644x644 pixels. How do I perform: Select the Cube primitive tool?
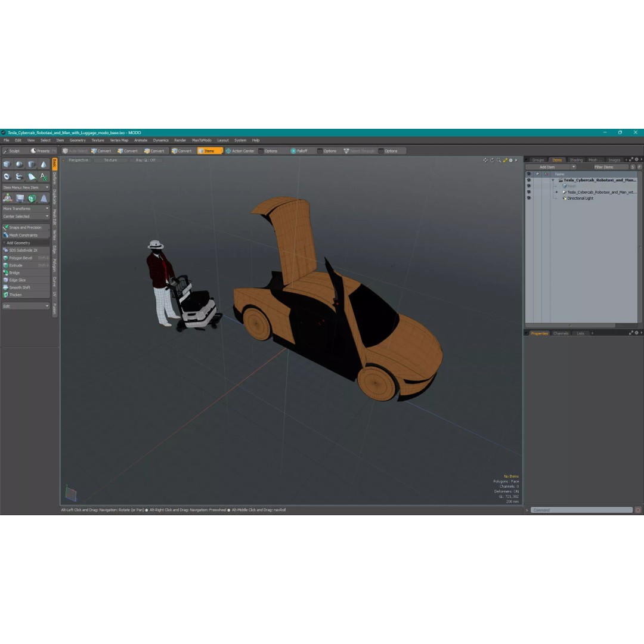7,165
